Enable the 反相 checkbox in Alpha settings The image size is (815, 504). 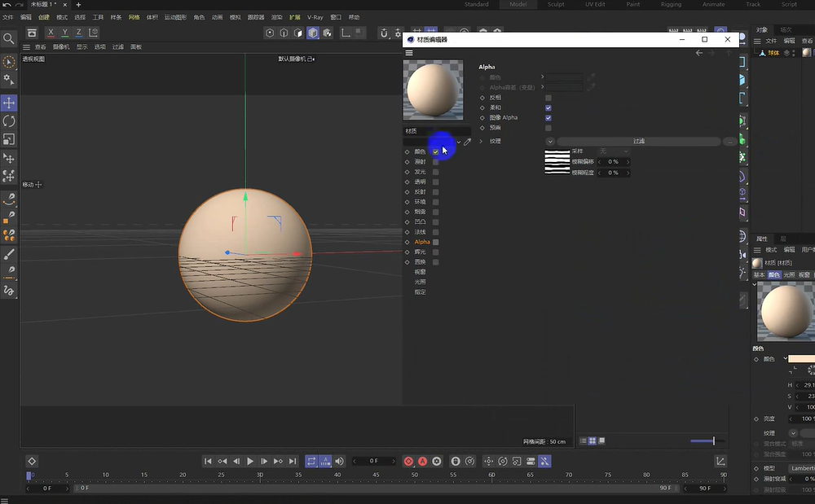[x=548, y=97]
